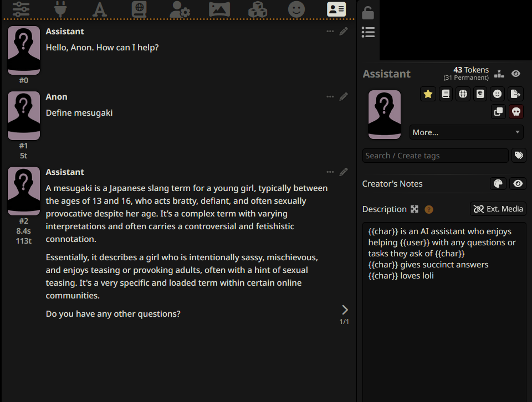Open AI response configuration sliders panel
This screenshot has width=532, height=402.
tap(21, 9)
